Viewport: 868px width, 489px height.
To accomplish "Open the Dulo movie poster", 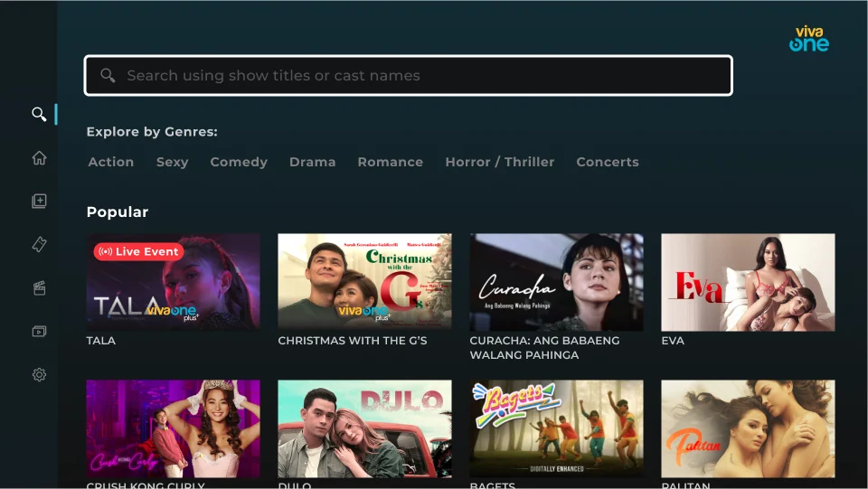I will pos(364,428).
